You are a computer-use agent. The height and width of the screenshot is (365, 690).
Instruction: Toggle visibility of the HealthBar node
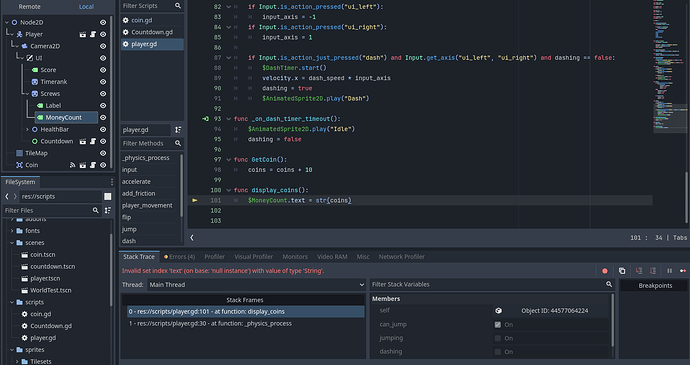(103, 129)
